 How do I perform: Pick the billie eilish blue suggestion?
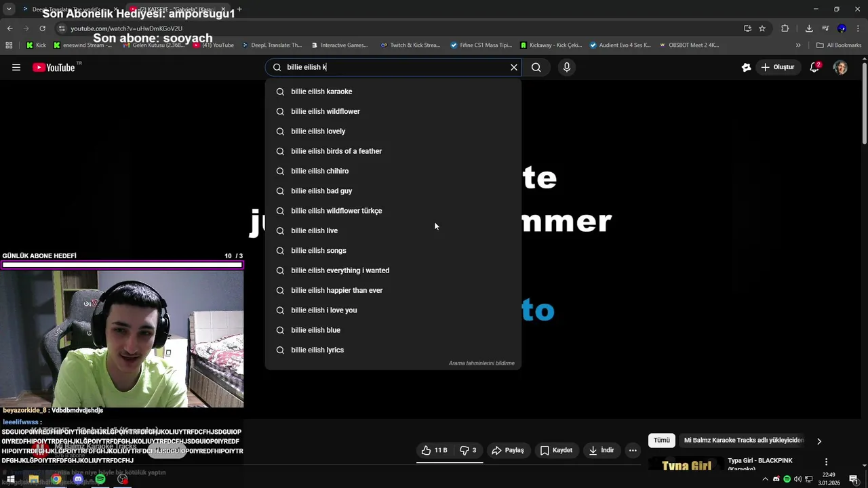click(393, 330)
